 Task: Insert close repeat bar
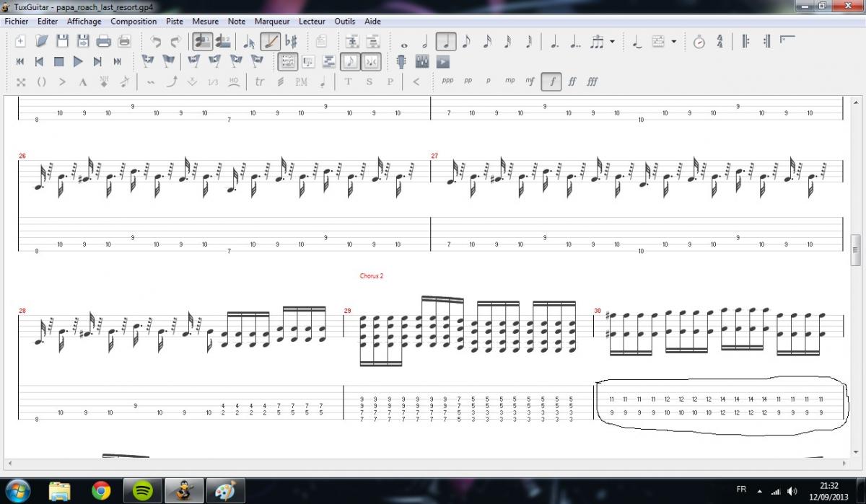(766, 41)
